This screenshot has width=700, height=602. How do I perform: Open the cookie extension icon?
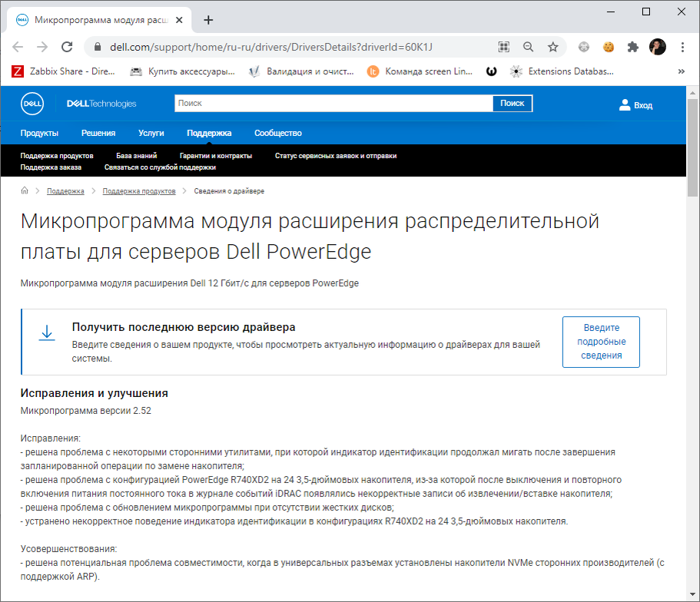point(609,47)
